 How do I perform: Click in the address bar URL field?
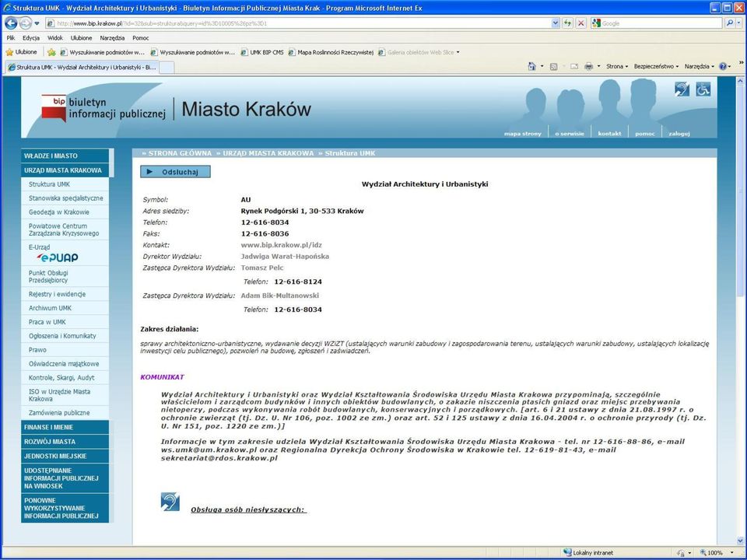[x=299, y=23]
